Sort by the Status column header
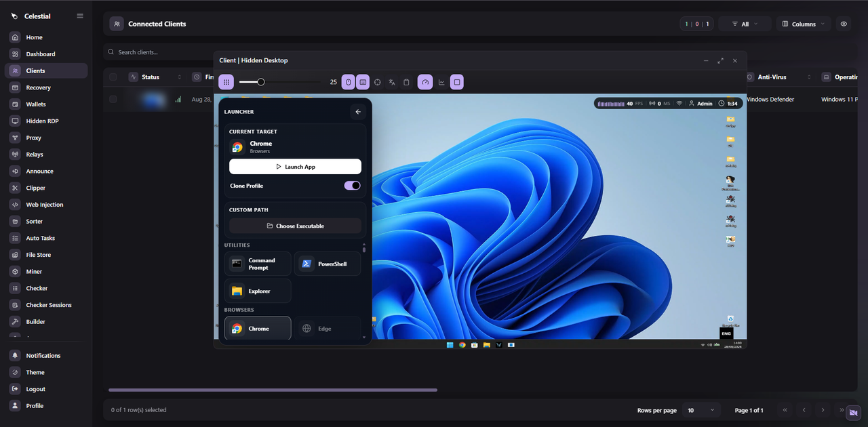Screen dimensions: 868x427 [155, 77]
